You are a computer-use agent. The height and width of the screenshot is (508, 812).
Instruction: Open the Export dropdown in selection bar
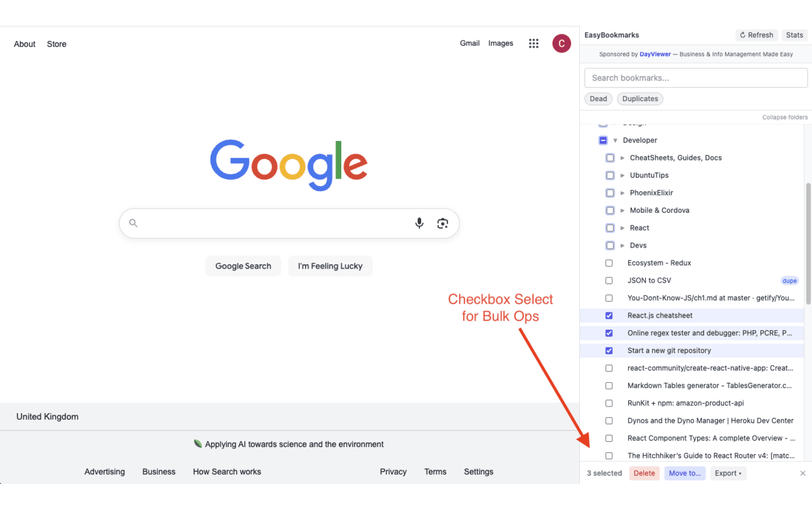[728, 473]
